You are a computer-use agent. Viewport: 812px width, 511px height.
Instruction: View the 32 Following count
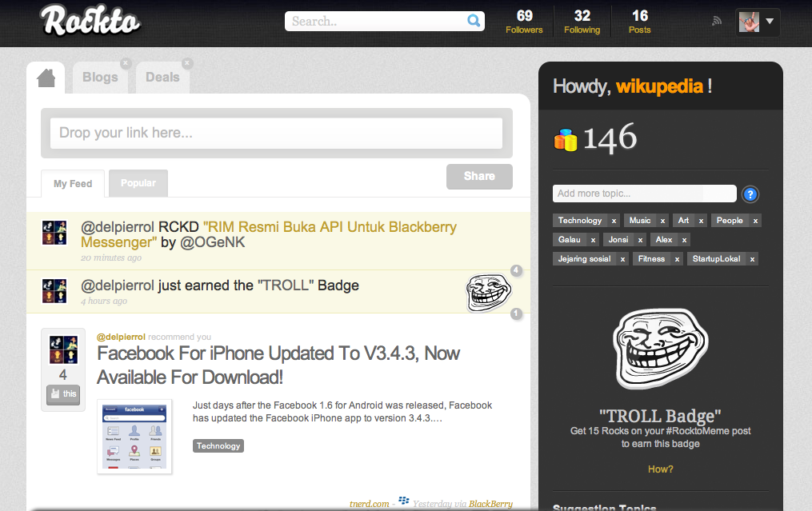582,22
